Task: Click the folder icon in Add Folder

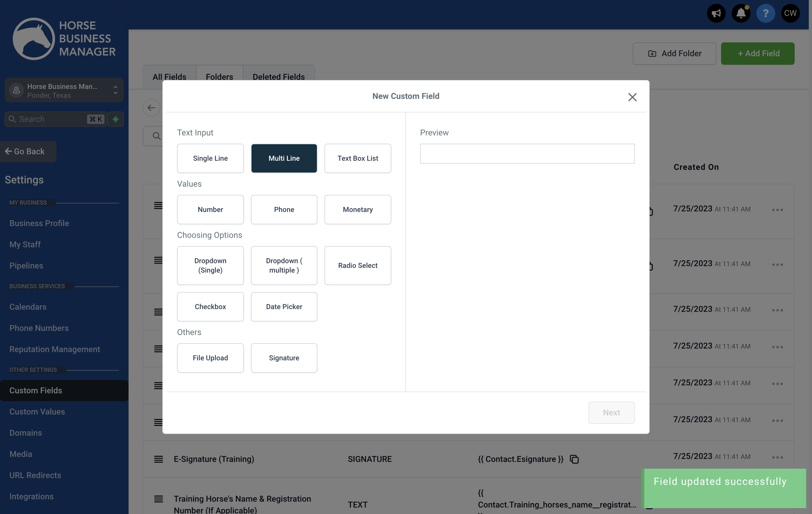Action: (652, 54)
